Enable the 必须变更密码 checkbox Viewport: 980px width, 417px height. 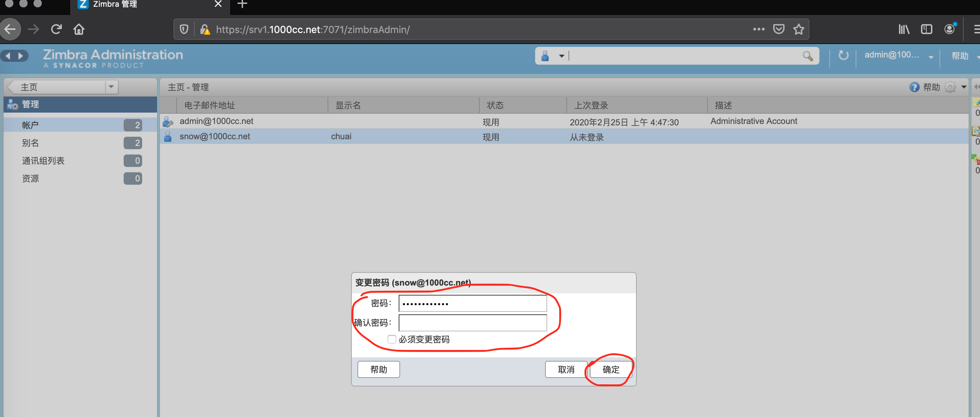coord(392,339)
